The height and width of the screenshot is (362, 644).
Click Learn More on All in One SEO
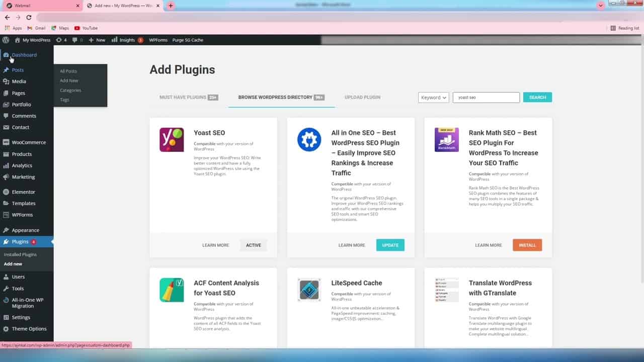coord(352,245)
